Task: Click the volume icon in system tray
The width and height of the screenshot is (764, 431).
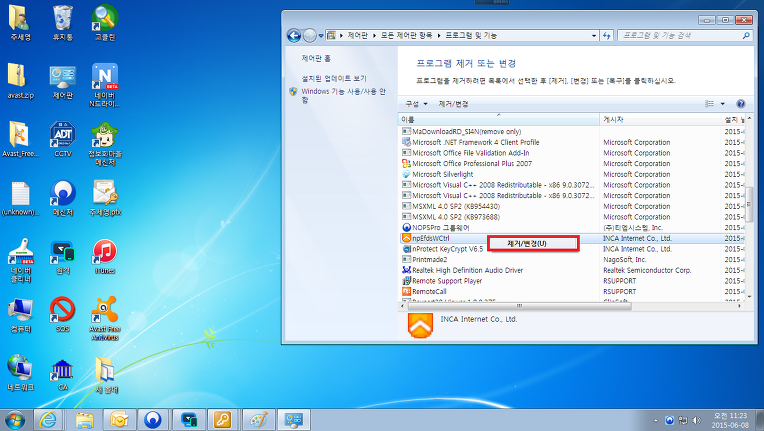Action: click(697, 420)
